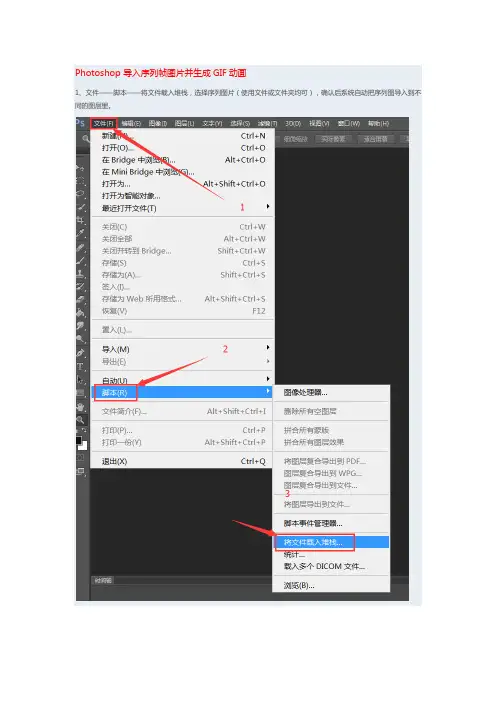Open the 文件(F) menu

[103, 124]
